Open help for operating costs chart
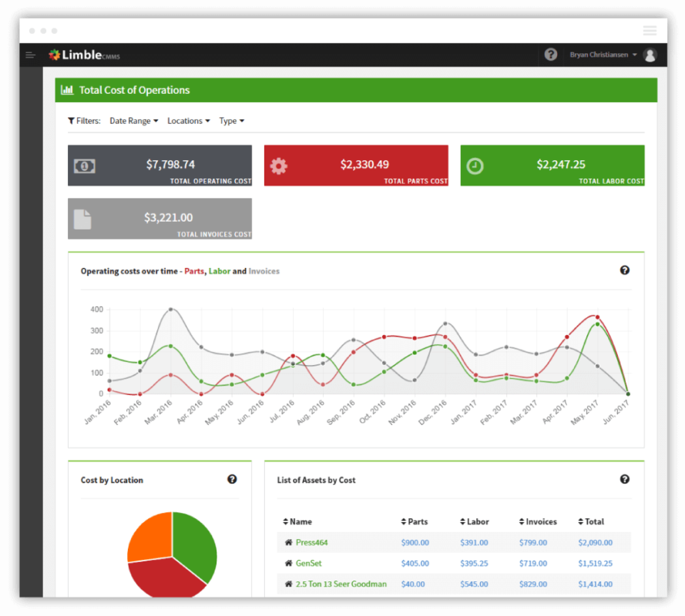Image resolution: width=685 pixels, height=616 pixels. click(x=625, y=270)
